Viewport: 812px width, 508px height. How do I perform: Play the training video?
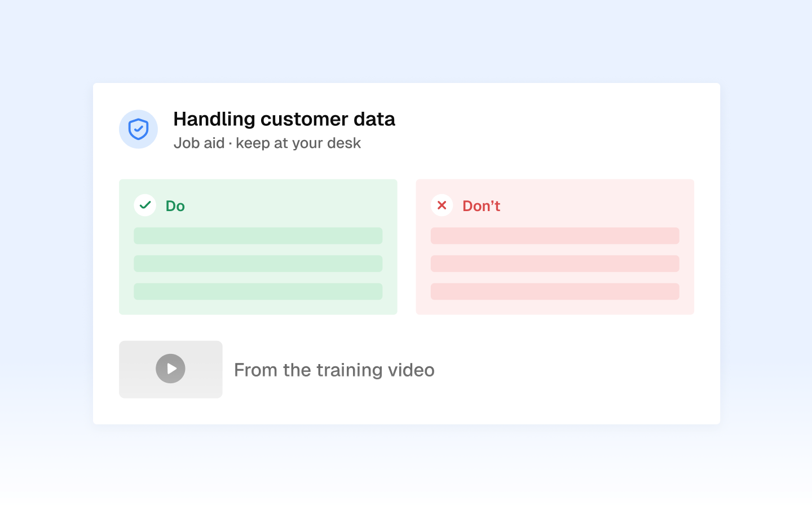(170, 369)
